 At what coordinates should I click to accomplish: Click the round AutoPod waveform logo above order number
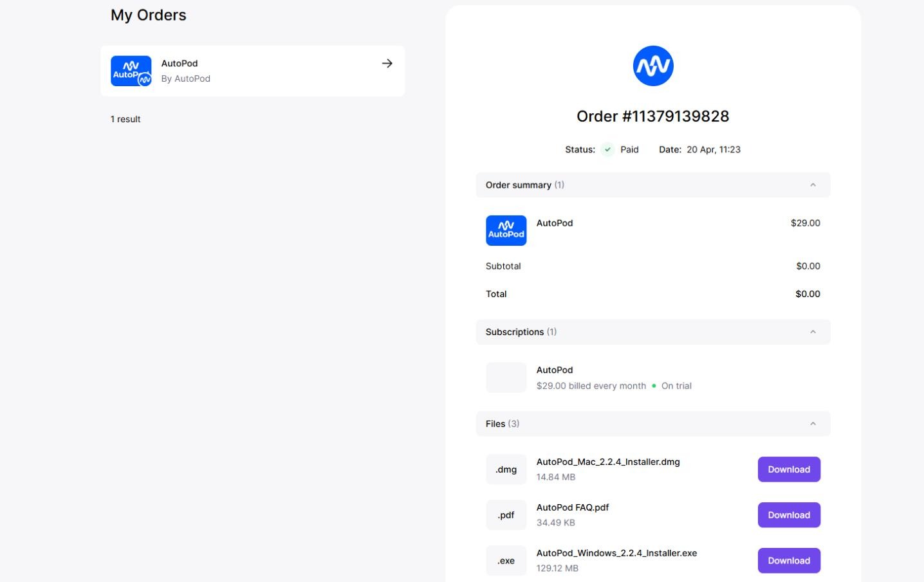tap(653, 66)
